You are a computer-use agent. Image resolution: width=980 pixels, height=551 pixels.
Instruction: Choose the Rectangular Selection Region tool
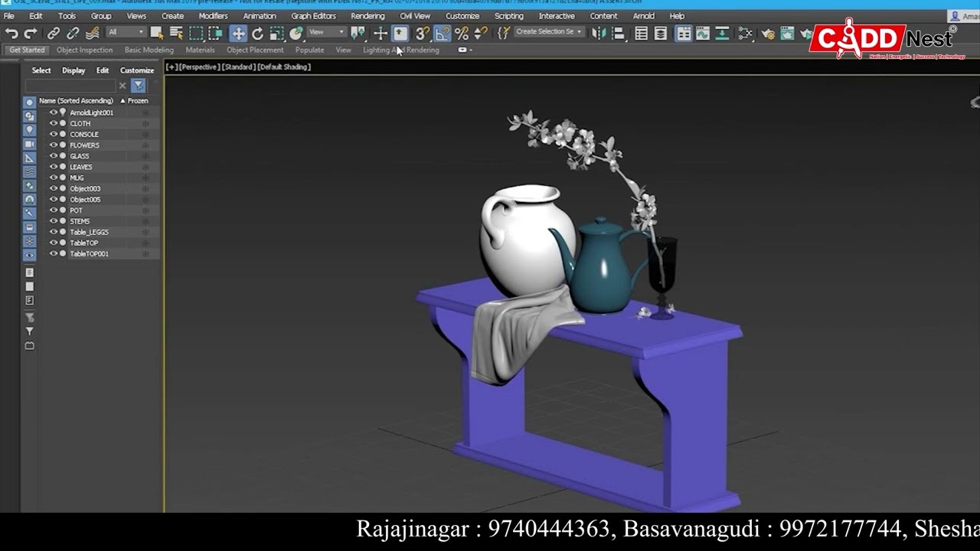[x=196, y=33]
